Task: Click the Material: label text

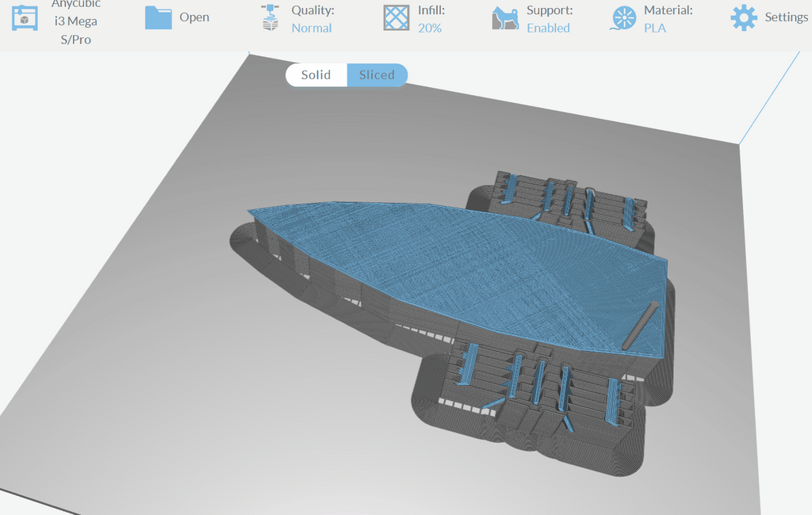Action: 668,10
